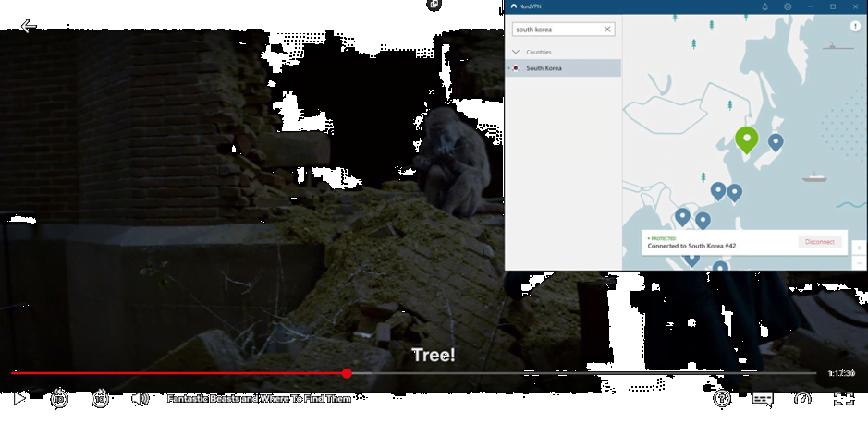
Task: Open NordVPN settings gear
Action: click(788, 6)
